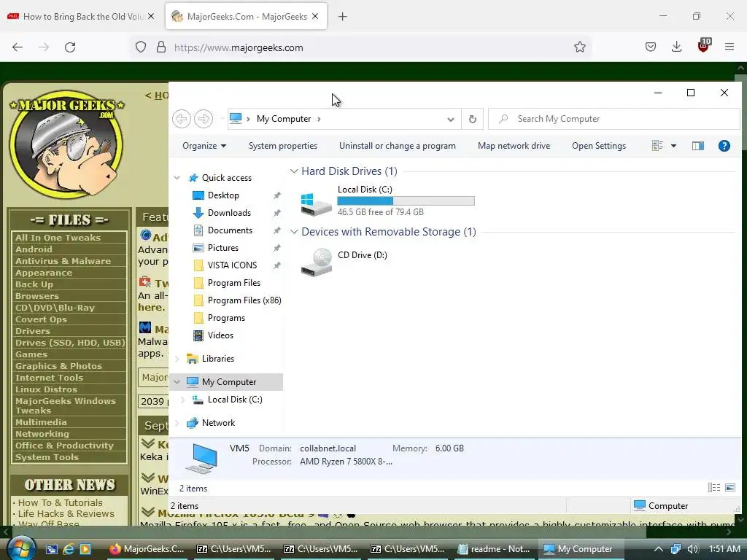The height and width of the screenshot is (560, 747).
Task: Click Map network drive
Action: (514, 146)
